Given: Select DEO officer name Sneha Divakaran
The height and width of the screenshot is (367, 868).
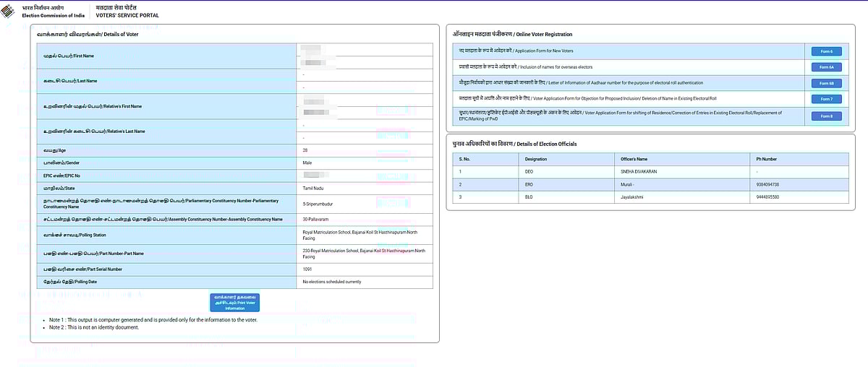Looking at the screenshot, I should tap(639, 171).
